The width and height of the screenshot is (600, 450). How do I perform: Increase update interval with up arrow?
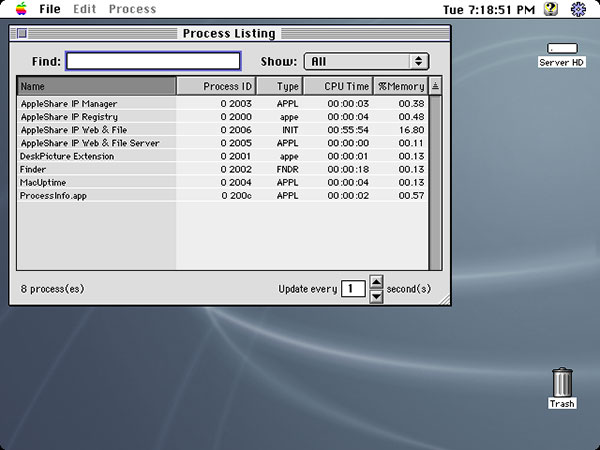376,282
